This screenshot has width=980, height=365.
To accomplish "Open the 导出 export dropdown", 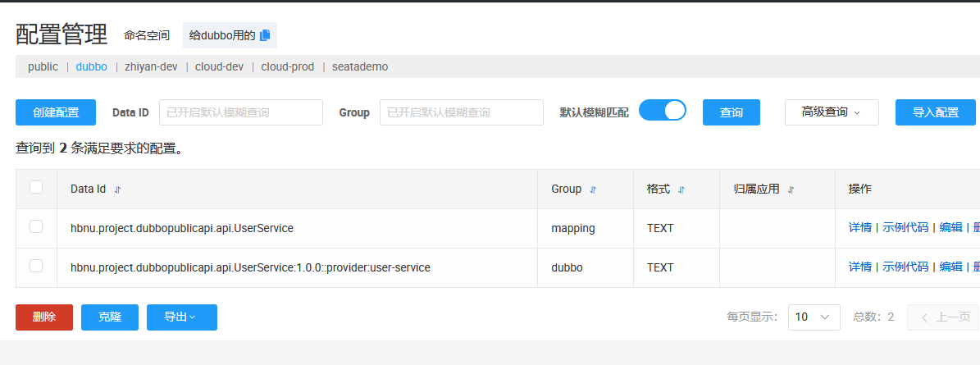I will pos(181,317).
